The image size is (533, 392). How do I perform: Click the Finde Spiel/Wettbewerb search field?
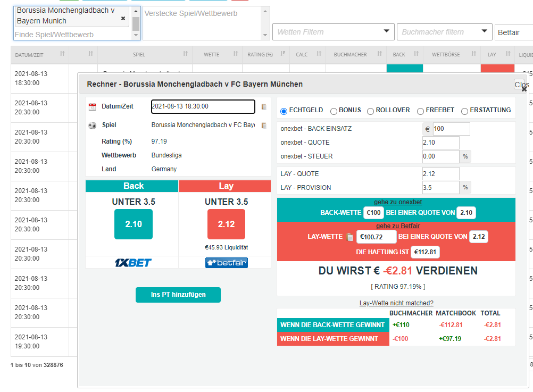click(71, 35)
